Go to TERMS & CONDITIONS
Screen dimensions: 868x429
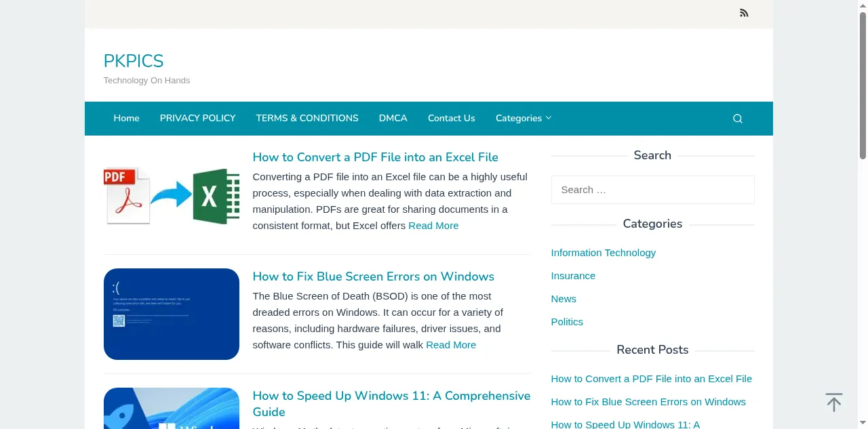click(x=307, y=118)
